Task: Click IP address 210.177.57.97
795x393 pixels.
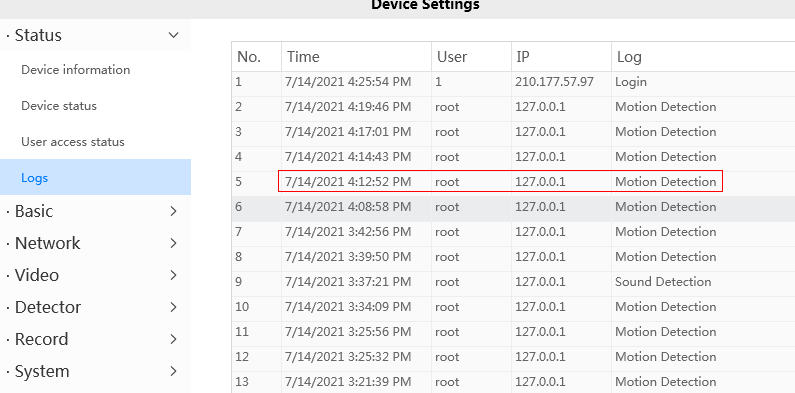Action: (x=554, y=82)
